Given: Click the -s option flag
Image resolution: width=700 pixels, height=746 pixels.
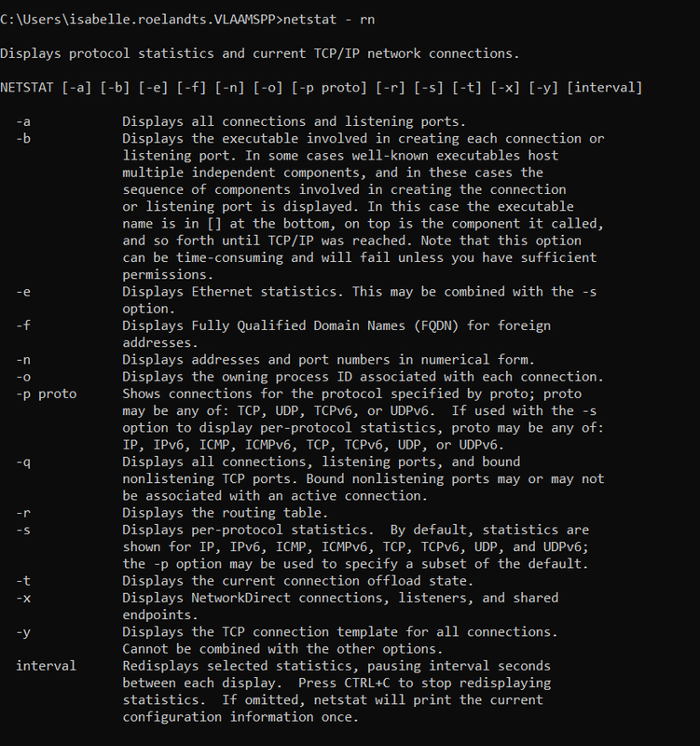Looking at the screenshot, I should tap(23, 530).
